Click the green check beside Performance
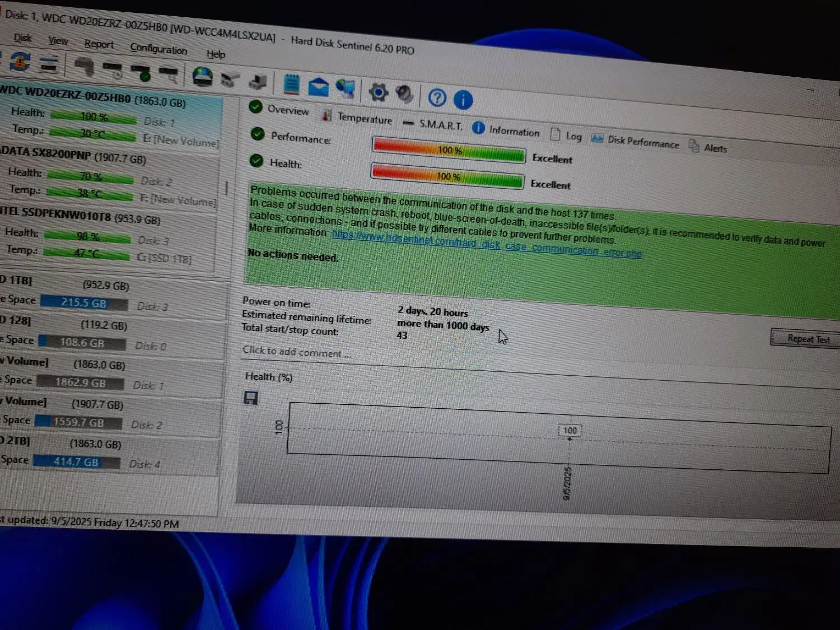Screen dimensions: 840x630 258,134
